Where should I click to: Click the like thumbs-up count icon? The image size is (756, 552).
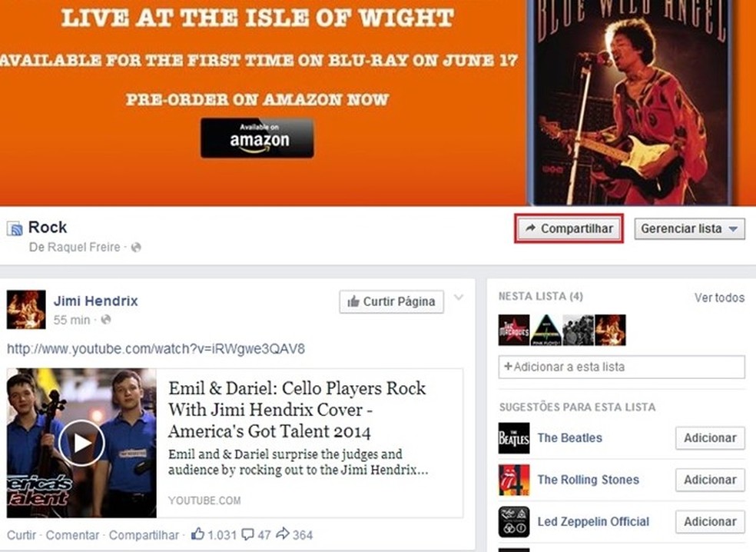click(197, 534)
